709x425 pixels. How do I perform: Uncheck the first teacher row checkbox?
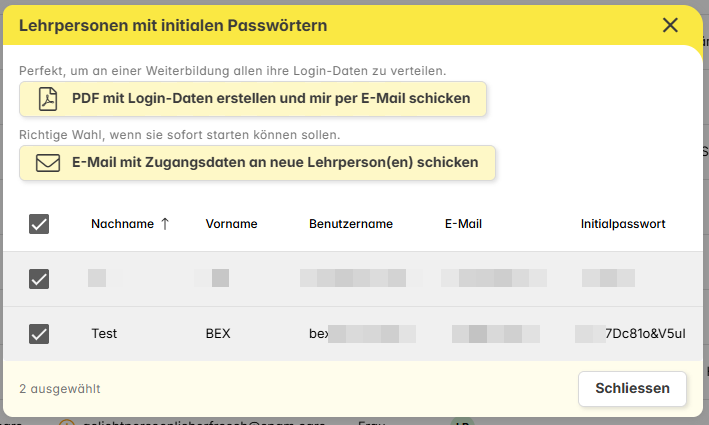coord(39,279)
